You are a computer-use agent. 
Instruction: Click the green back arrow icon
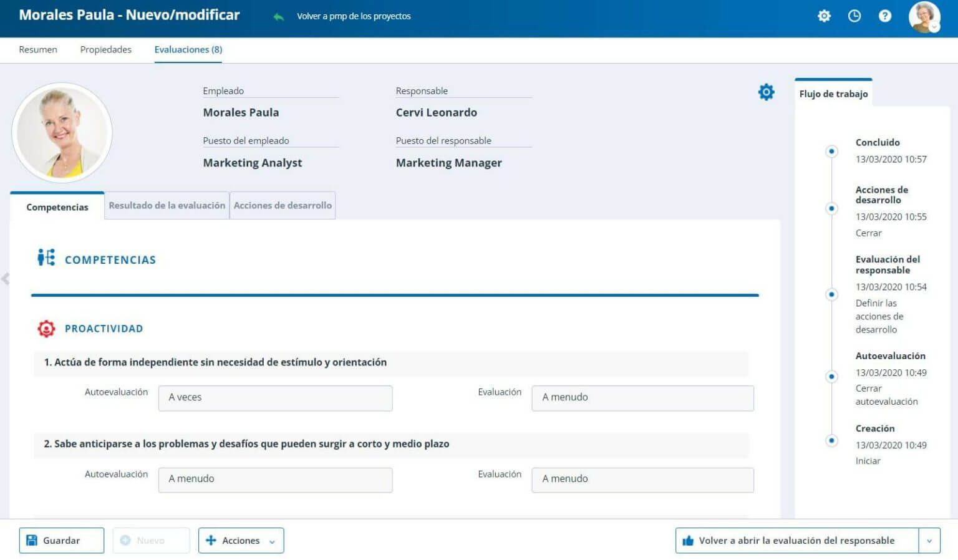278,17
